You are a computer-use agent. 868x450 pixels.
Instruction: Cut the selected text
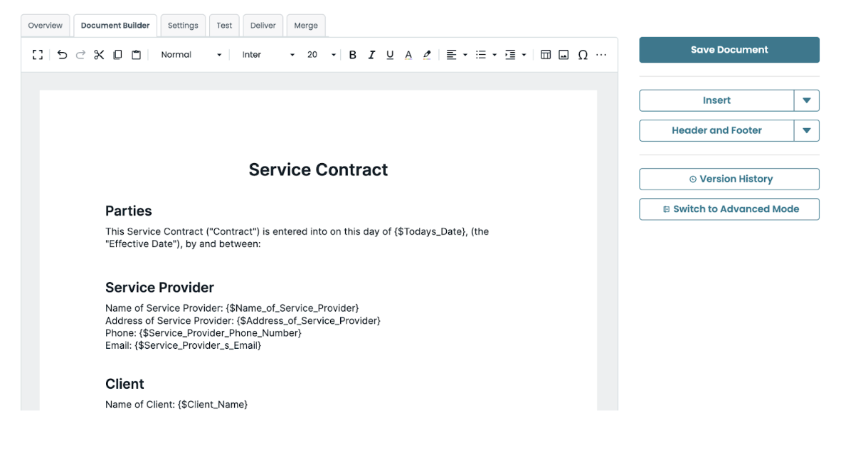(x=99, y=53)
